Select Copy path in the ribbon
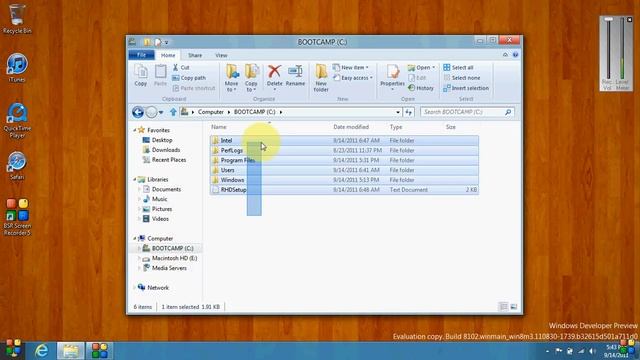This screenshot has height=360, width=640. [189, 78]
